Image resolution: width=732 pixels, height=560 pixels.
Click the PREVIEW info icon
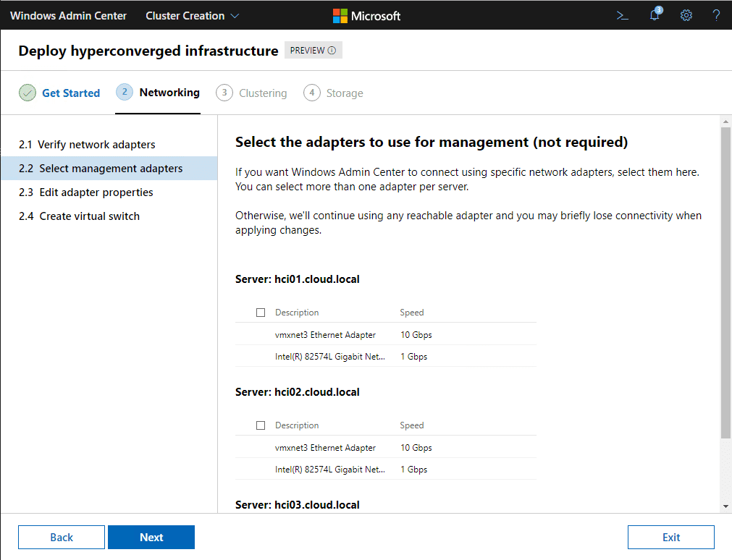pos(332,51)
